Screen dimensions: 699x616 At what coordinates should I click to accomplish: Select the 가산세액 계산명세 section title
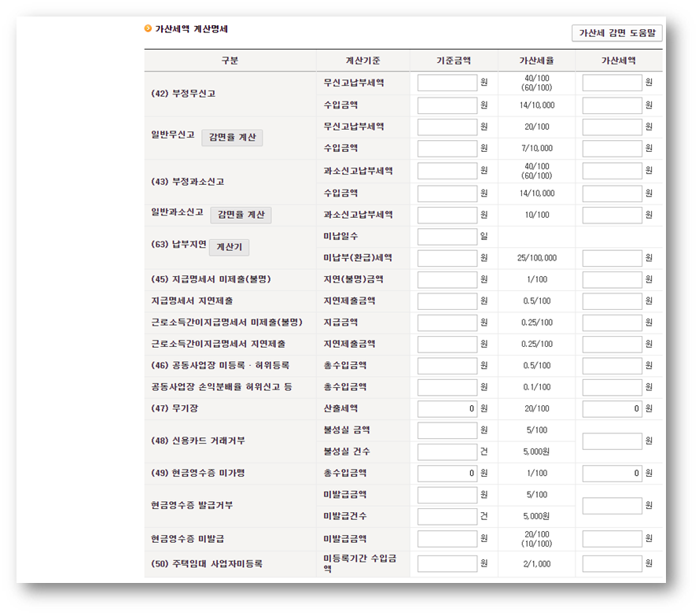tap(191, 29)
